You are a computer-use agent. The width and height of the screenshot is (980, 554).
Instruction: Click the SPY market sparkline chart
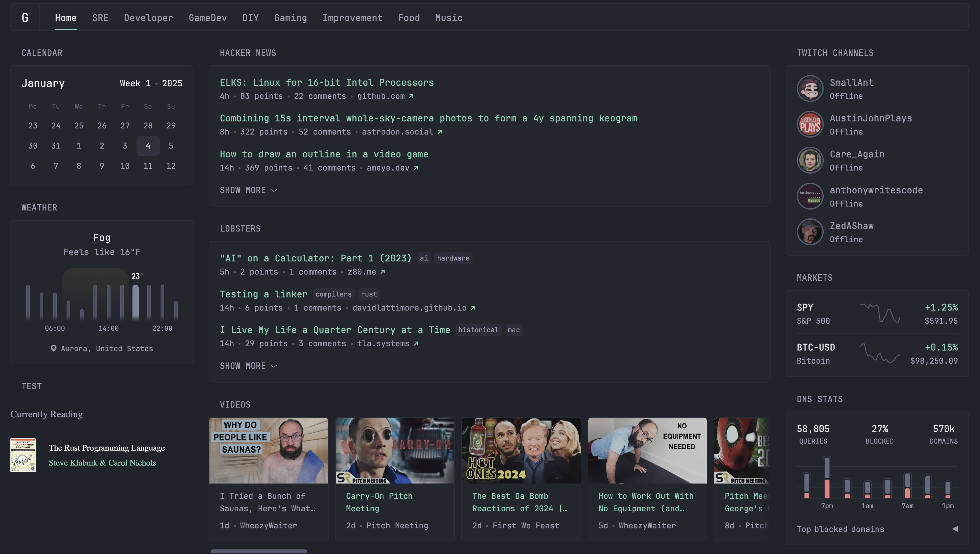880,314
